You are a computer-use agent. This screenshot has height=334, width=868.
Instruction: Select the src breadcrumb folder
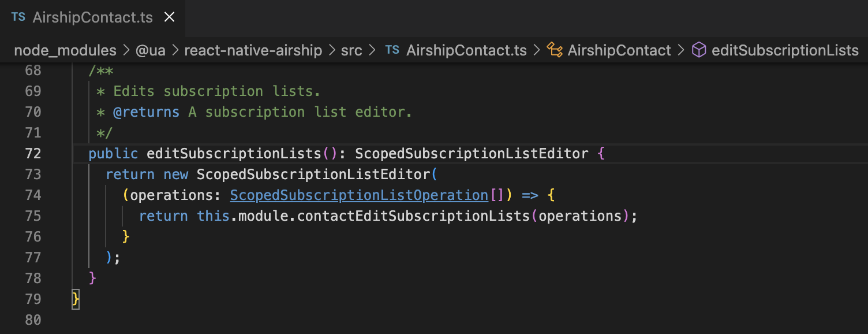[x=351, y=50]
